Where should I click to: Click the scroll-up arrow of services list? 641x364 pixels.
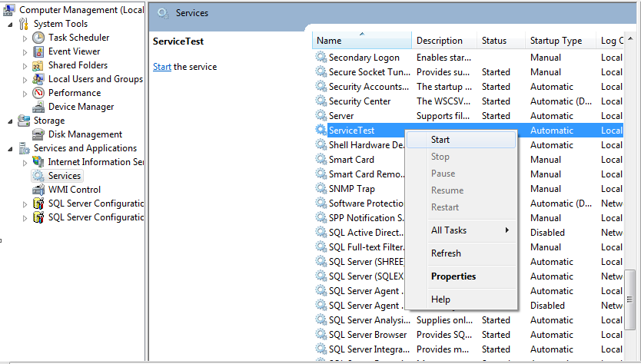click(630, 38)
